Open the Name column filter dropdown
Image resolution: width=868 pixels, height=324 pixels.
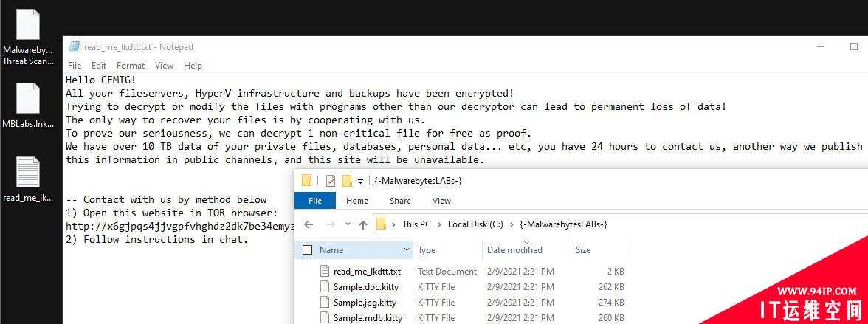407,249
